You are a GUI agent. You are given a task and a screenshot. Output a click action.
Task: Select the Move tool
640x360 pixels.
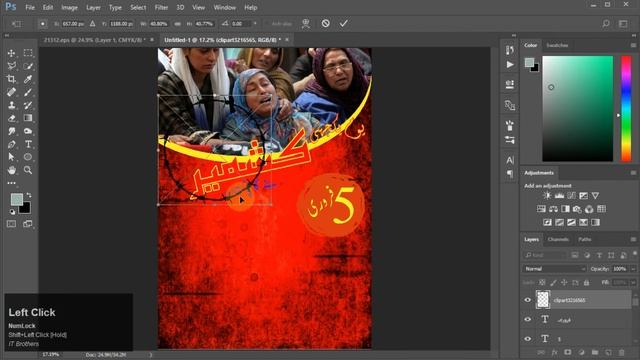click(11, 53)
